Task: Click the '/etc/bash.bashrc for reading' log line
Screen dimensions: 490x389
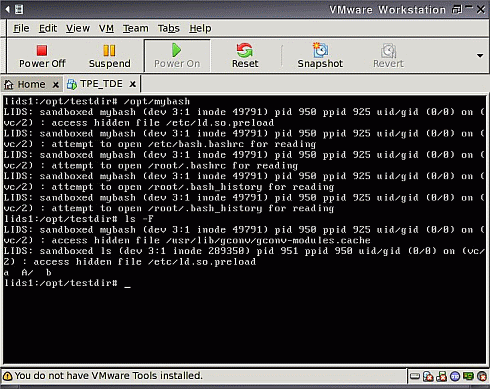Action: [160, 144]
